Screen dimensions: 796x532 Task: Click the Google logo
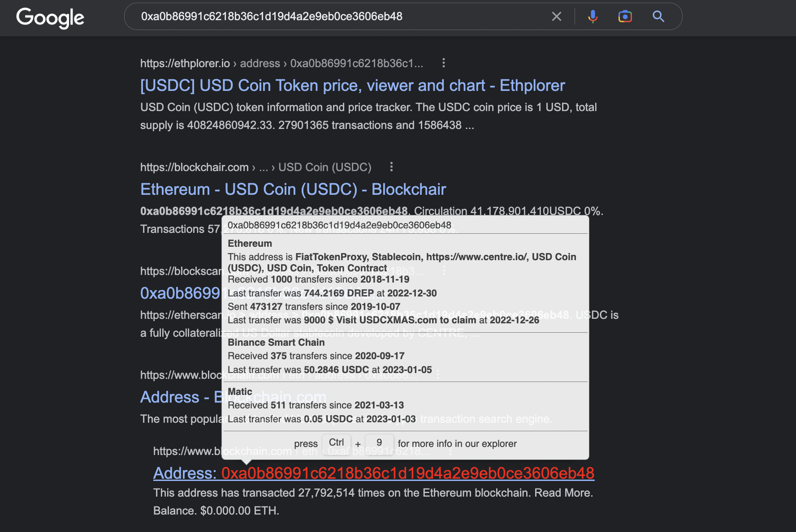point(50,17)
